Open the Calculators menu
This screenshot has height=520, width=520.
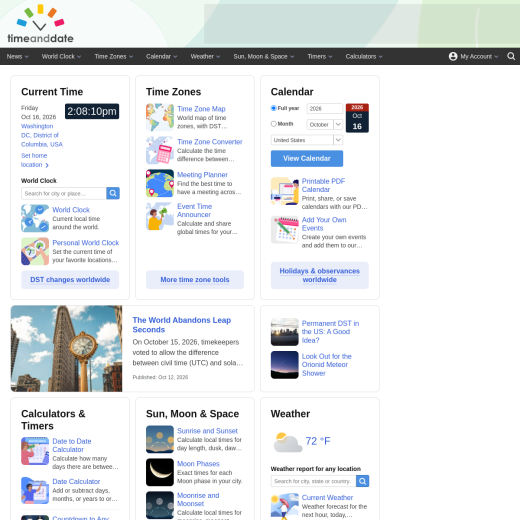364,57
